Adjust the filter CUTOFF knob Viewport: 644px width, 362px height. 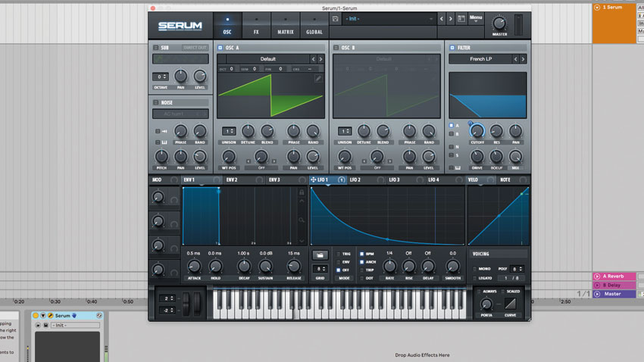pos(477,131)
